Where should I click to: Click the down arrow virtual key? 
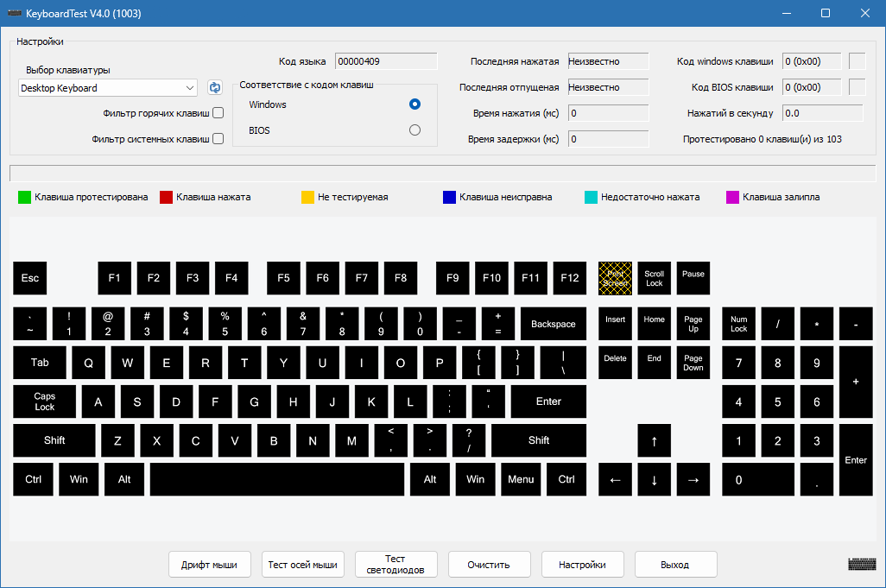pos(654,479)
